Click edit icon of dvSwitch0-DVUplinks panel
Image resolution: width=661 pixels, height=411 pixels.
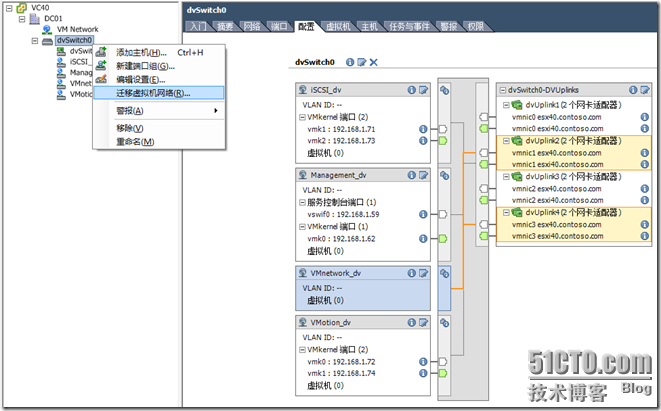(x=645, y=90)
